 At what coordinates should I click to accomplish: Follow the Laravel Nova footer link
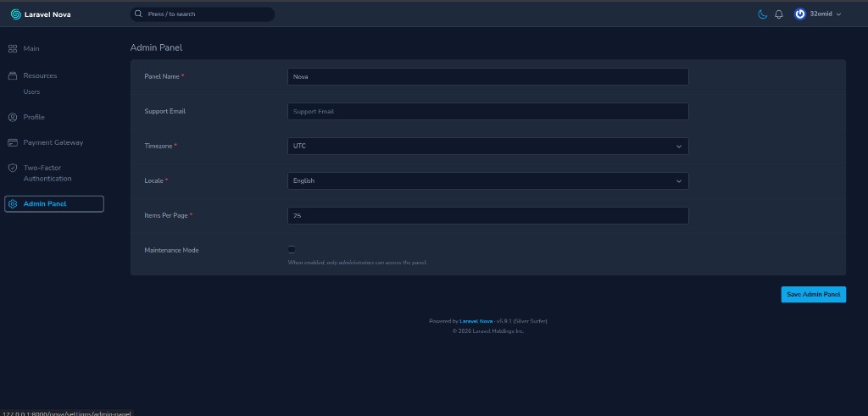[476, 321]
